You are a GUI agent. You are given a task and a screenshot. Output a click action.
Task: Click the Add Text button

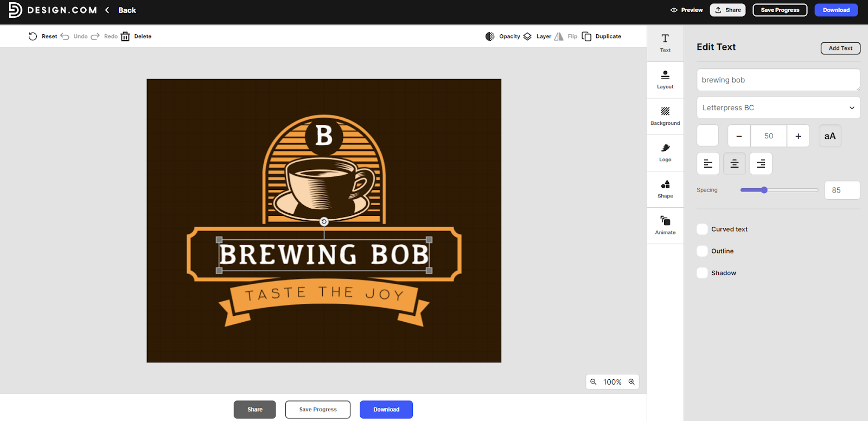(x=840, y=48)
